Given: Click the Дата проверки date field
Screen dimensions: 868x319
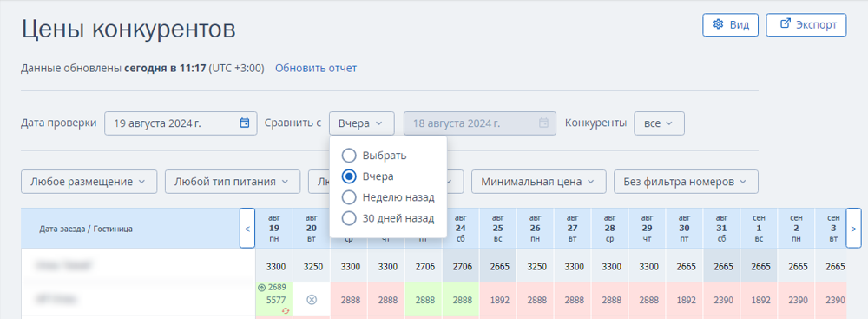Looking at the screenshot, I should (181, 123).
